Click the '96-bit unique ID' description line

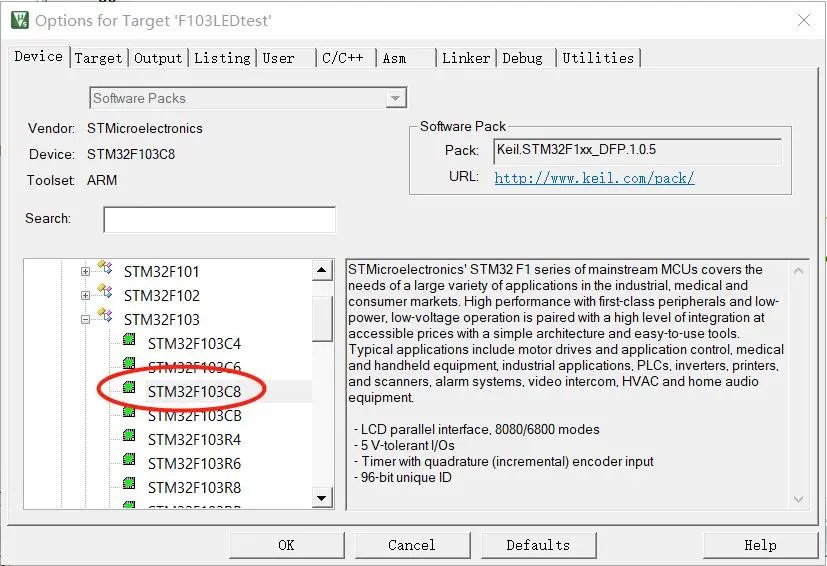[x=403, y=478]
